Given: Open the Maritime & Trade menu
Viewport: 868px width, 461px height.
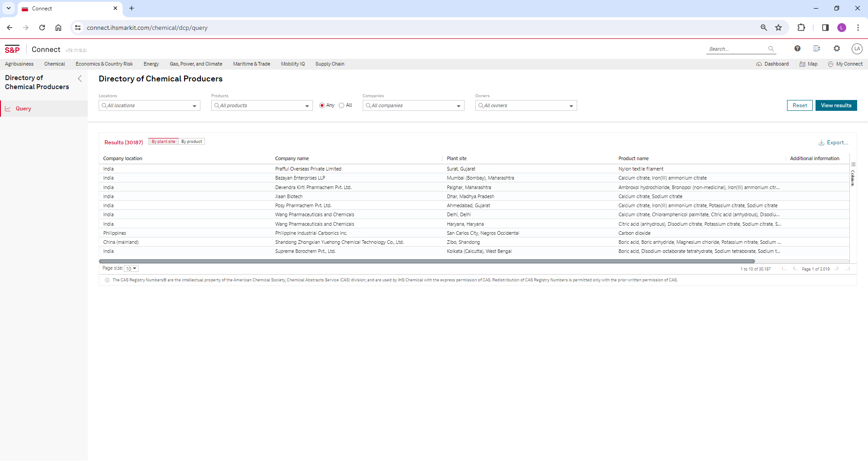Looking at the screenshot, I should click(251, 64).
